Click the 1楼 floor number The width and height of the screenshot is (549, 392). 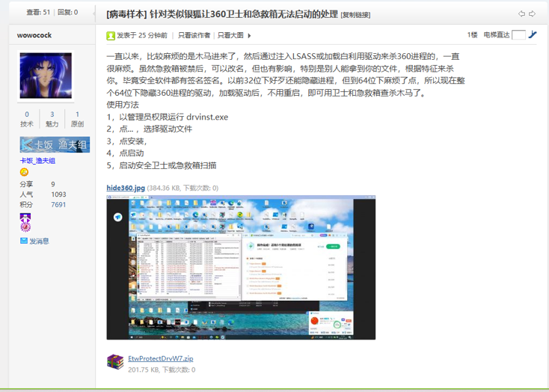click(x=472, y=34)
